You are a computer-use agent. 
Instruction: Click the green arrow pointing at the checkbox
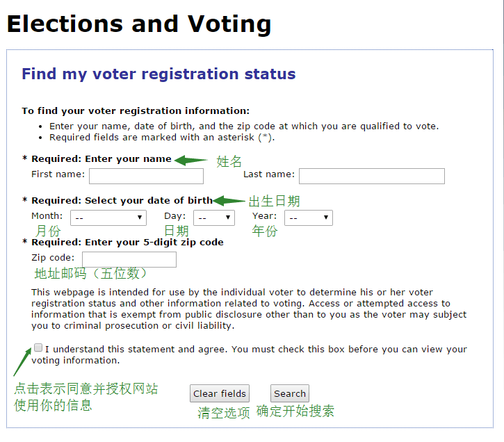22,361
